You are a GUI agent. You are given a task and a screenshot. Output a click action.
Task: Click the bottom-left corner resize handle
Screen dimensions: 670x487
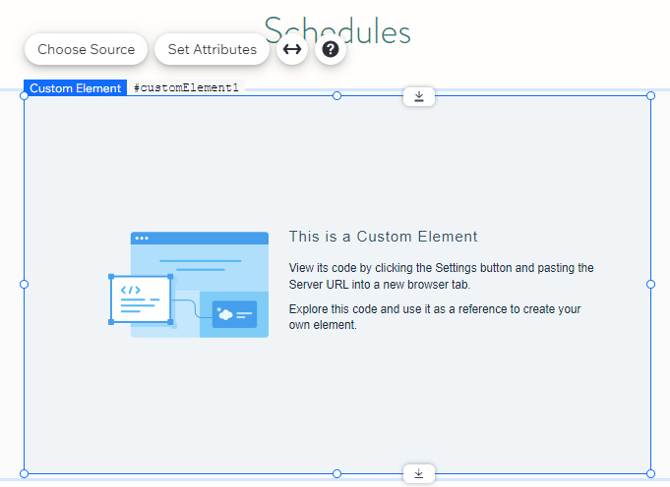pyautogui.click(x=24, y=473)
